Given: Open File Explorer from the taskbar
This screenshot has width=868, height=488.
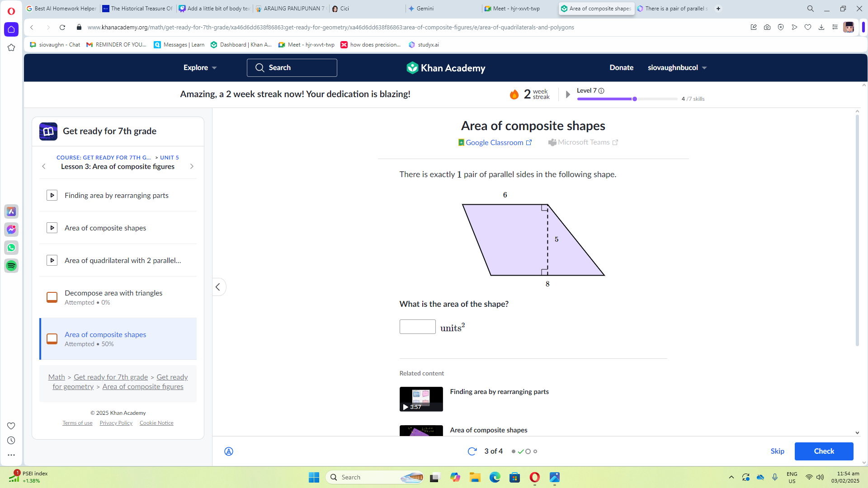Looking at the screenshot, I should click(475, 477).
